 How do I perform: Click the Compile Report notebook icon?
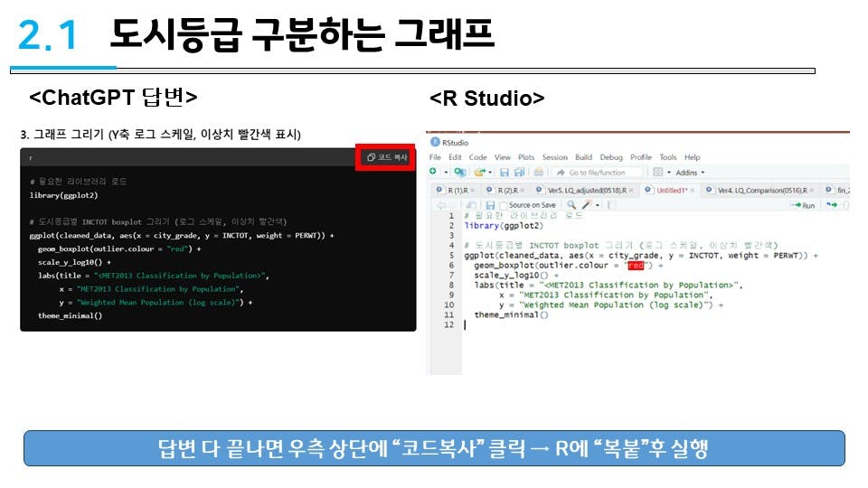[x=612, y=205]
